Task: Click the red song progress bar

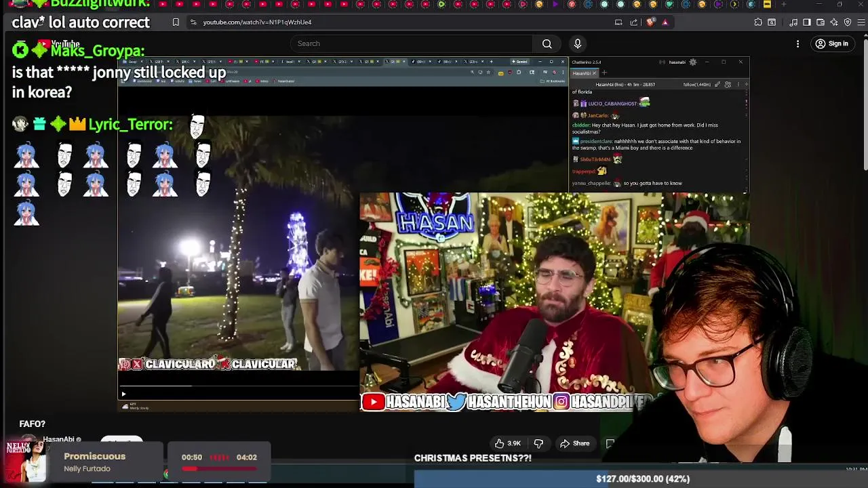Action: [x=219, y=468]
